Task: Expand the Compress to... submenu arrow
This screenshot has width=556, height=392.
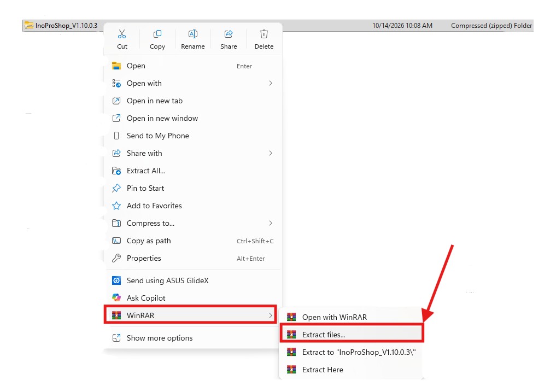Action: 271,223
